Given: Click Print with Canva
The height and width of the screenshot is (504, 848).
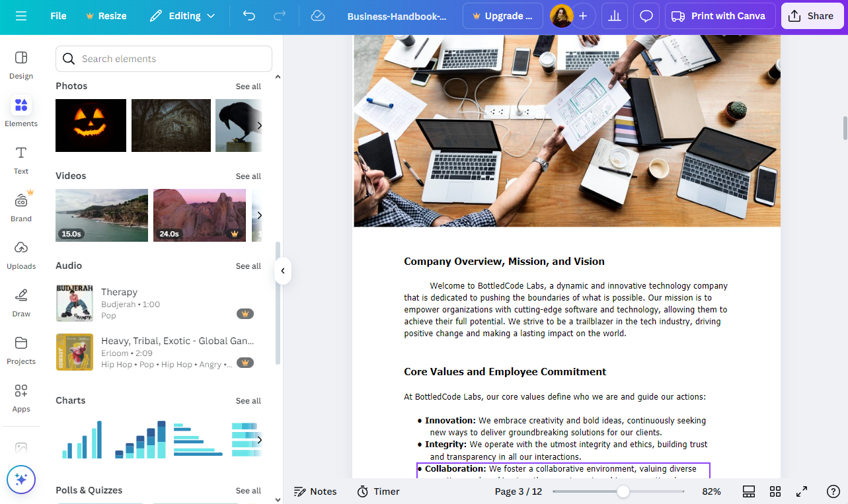Looking at the screenshot, I should (x=720, y=16).
